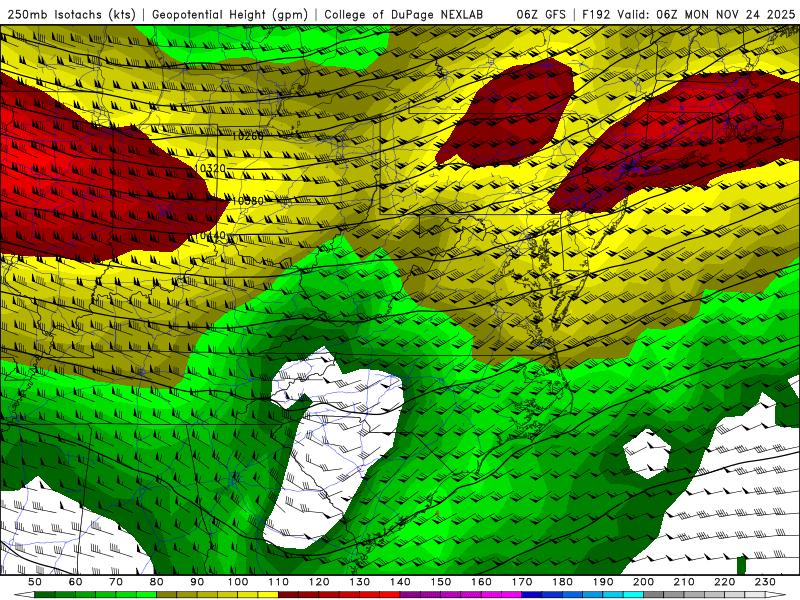The width and height of the screenshot is (800, 600).
Task: Click the 150 knot colorbar label
Action: (441, 582)
